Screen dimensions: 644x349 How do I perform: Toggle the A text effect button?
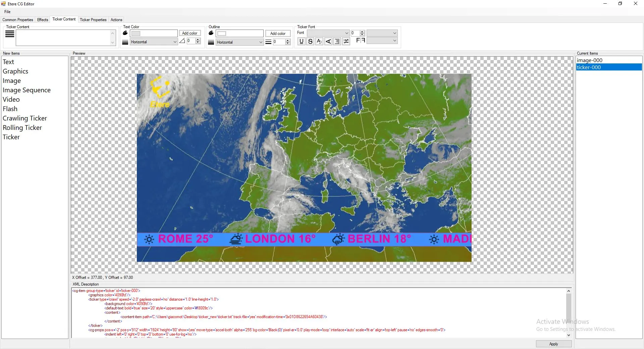point(319,41)
